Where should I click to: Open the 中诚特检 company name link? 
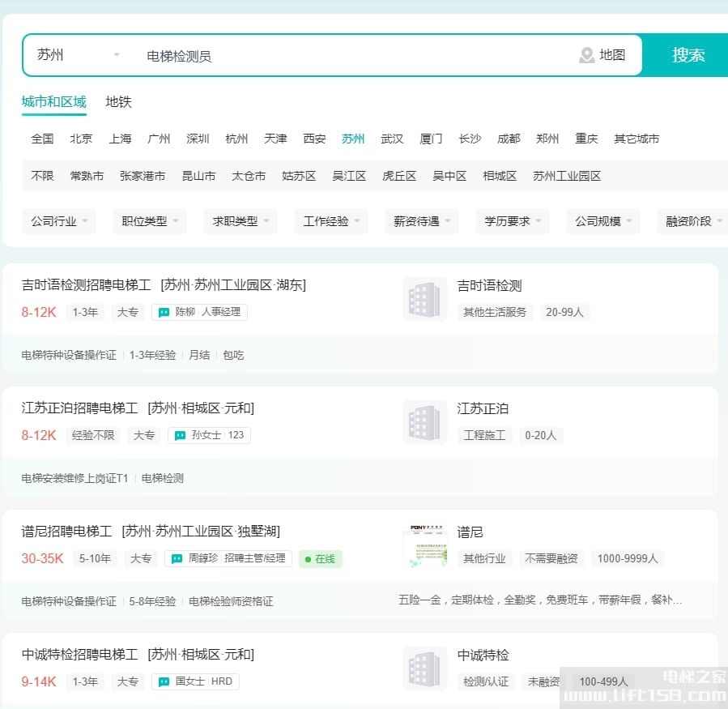pos(483,655)
